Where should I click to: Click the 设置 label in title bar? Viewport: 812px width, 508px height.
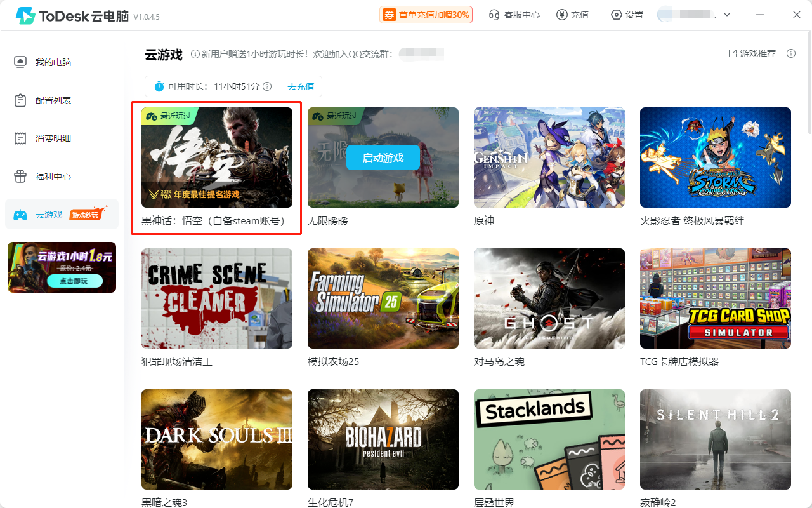[x=634, y=15]
